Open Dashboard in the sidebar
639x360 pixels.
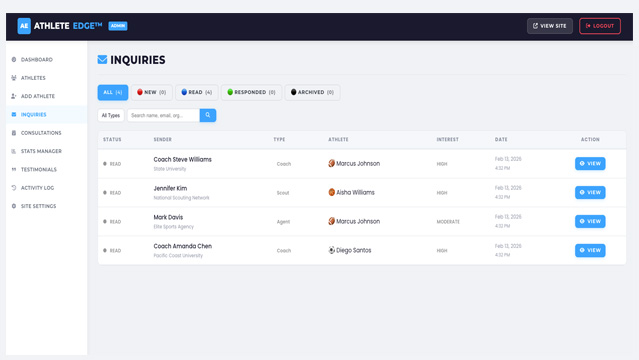click(x=46, y=60)
